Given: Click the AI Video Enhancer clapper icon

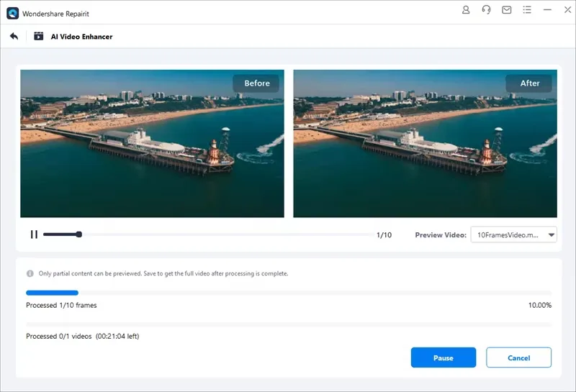Looking at the screenshot, I should click(39, 37).
